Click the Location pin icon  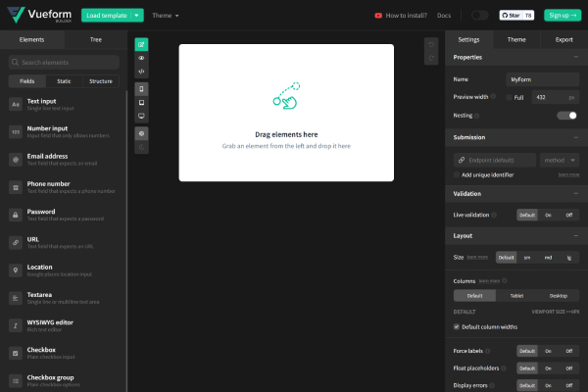pos(16,270)
